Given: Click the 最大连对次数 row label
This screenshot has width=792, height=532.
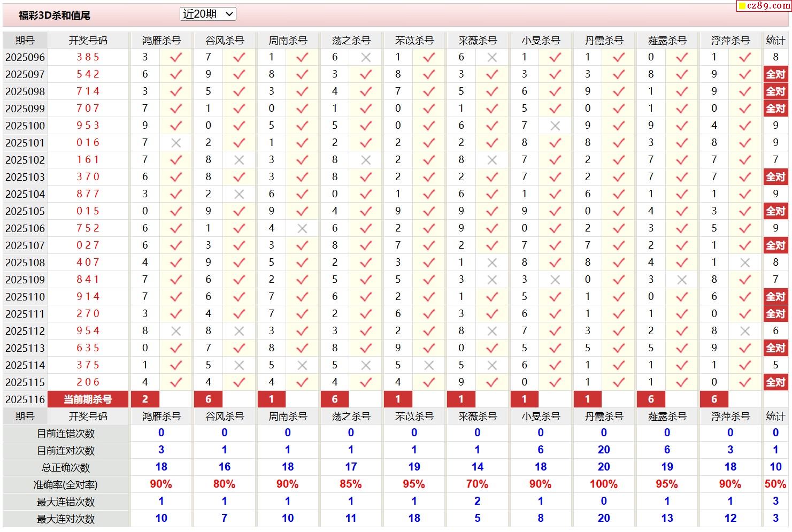Looking at the screenshot, I should [x=66, y=519].
